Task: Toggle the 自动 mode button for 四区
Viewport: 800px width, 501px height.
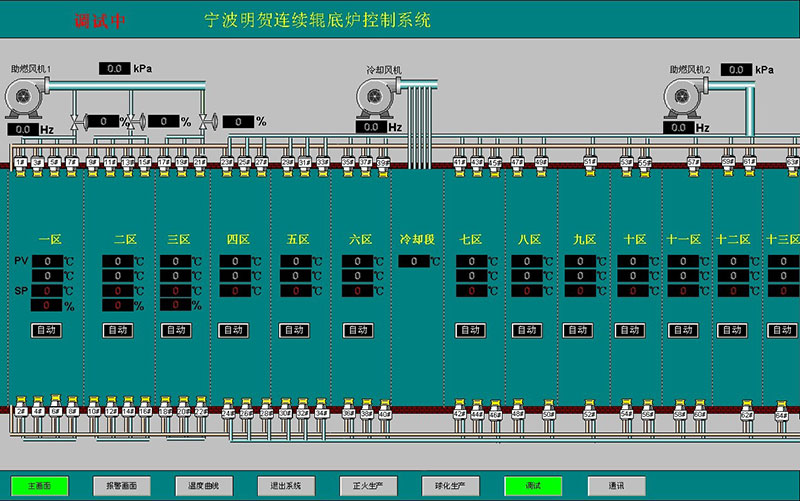Action: [233, 330]
